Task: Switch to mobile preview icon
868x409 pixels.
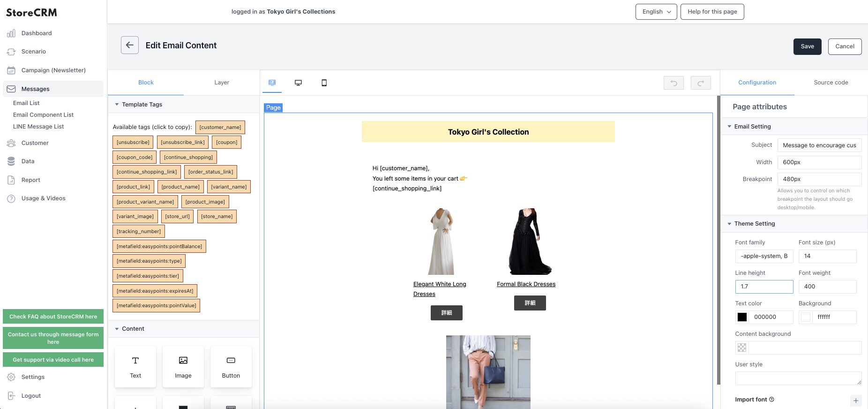Action: pyautogui.click(x=324, y=83)
